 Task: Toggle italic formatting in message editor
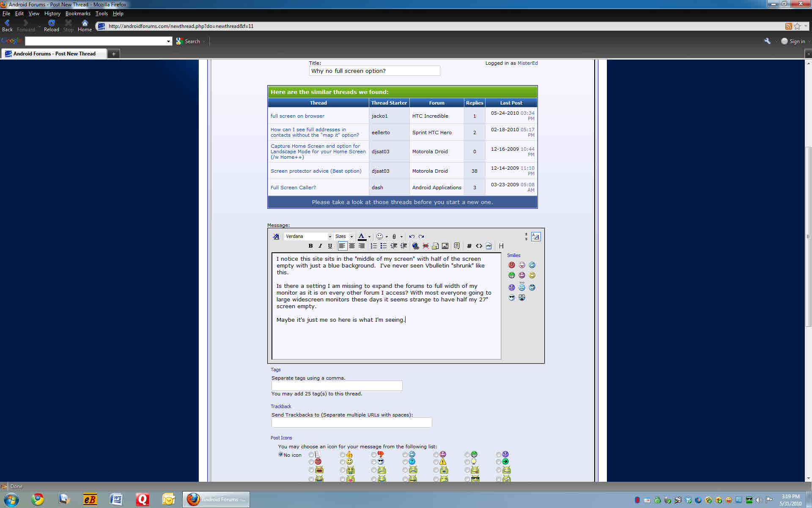click(x=321, y=246)
